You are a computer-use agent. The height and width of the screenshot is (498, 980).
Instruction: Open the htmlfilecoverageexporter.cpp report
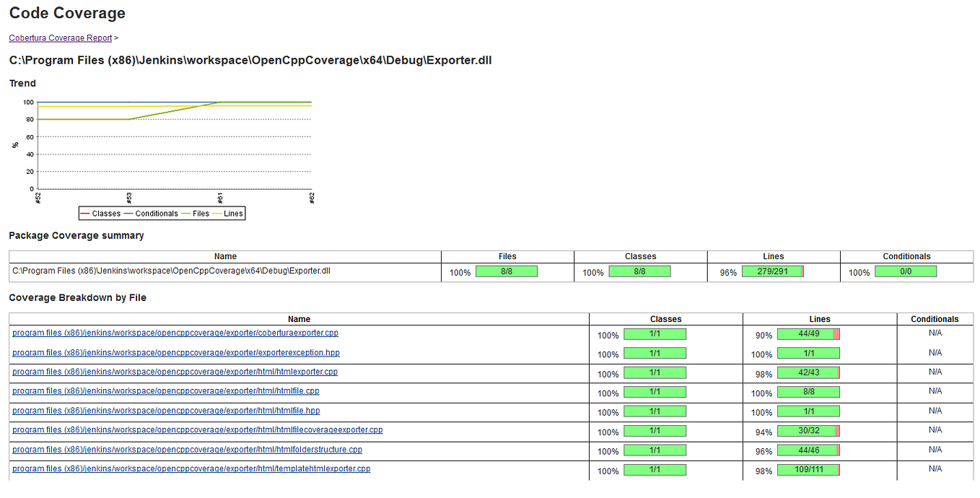(198, 430)
